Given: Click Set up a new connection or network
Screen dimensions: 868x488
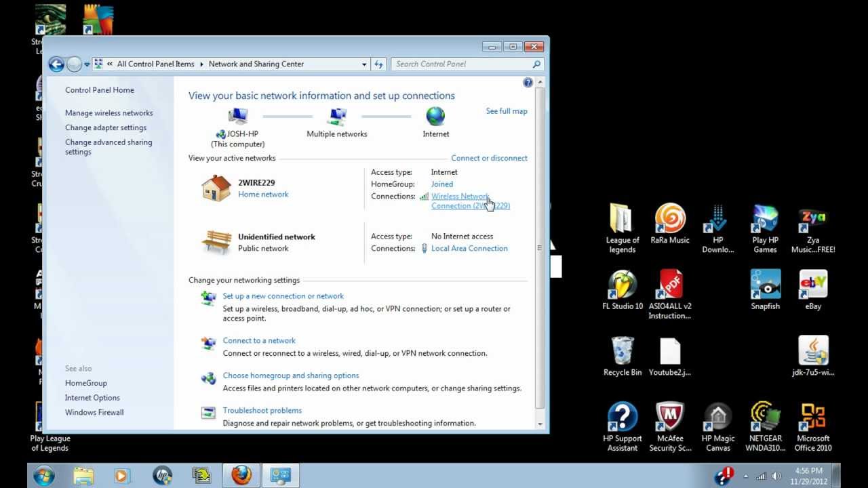Looking at the screenshot, I should tap(283, 296).
